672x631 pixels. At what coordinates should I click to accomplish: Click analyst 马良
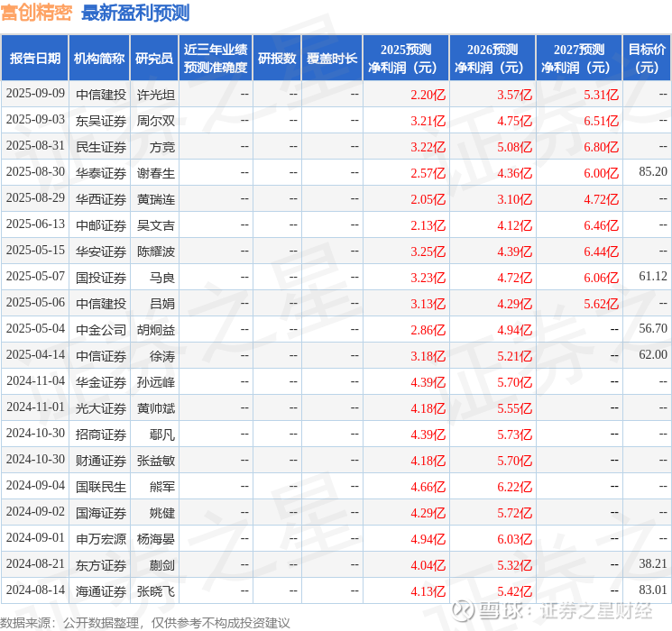click(x=162, y=278)
